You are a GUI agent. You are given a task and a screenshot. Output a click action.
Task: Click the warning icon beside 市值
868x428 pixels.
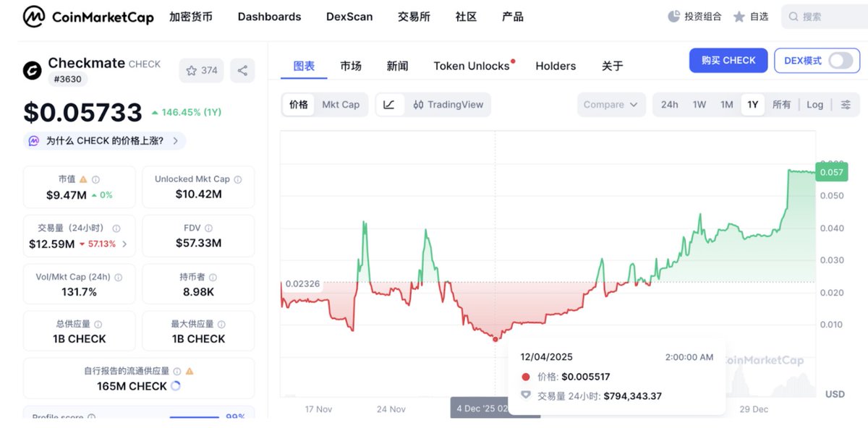83,179
